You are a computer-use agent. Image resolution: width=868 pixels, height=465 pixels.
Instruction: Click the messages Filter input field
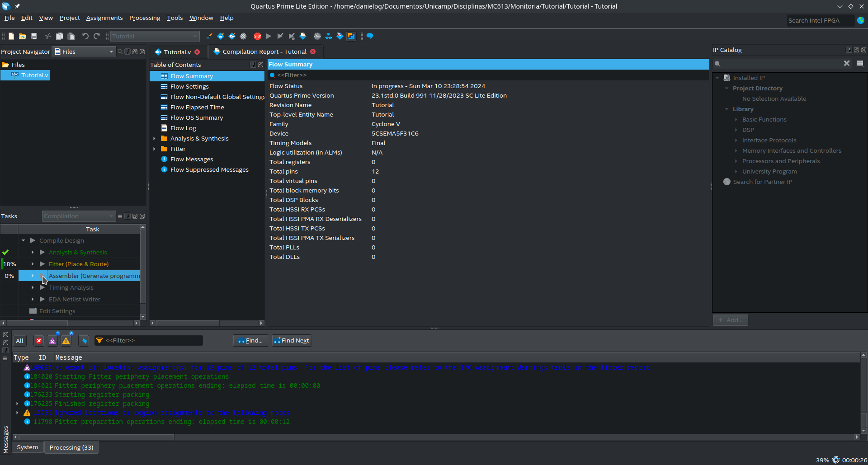[x=148, y=340]
